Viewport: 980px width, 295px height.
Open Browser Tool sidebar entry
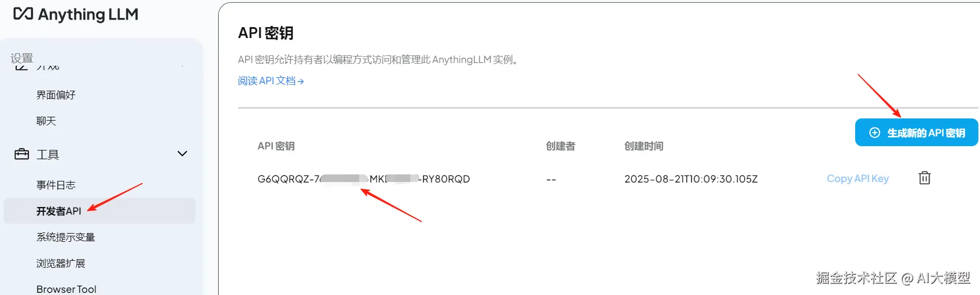pyautogui.click(x=66, y=289)
